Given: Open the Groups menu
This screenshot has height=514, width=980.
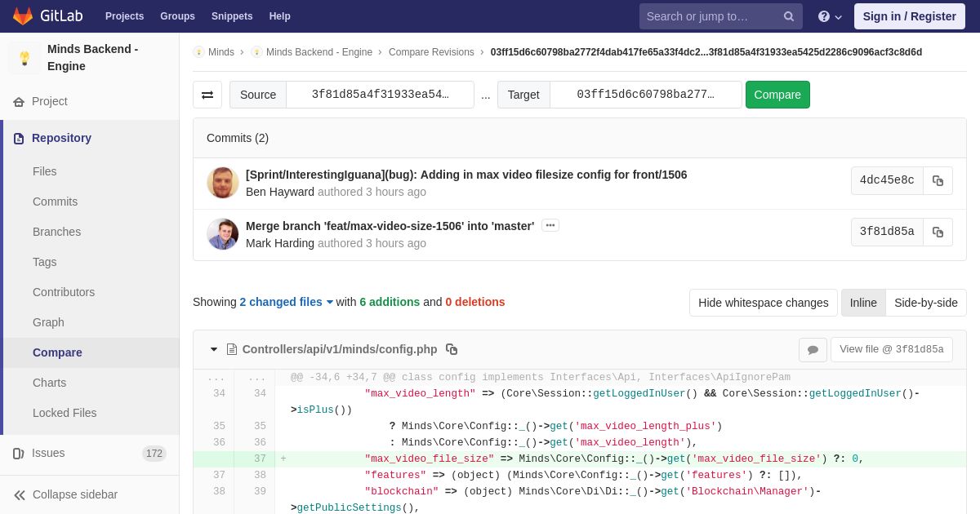Looking at the screenshot, I should pyautogui.click(x=177, y=16).
